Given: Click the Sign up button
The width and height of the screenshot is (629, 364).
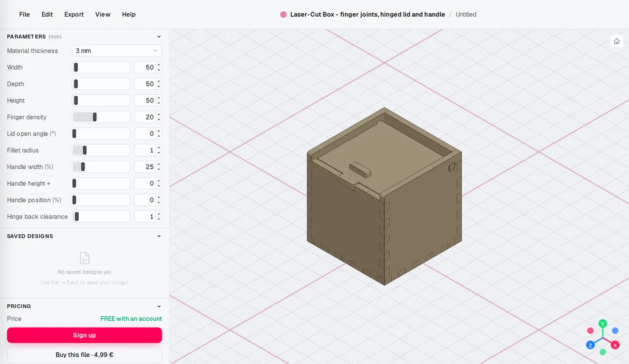Looking at the screenshot, I should click(x=84, y=335).
